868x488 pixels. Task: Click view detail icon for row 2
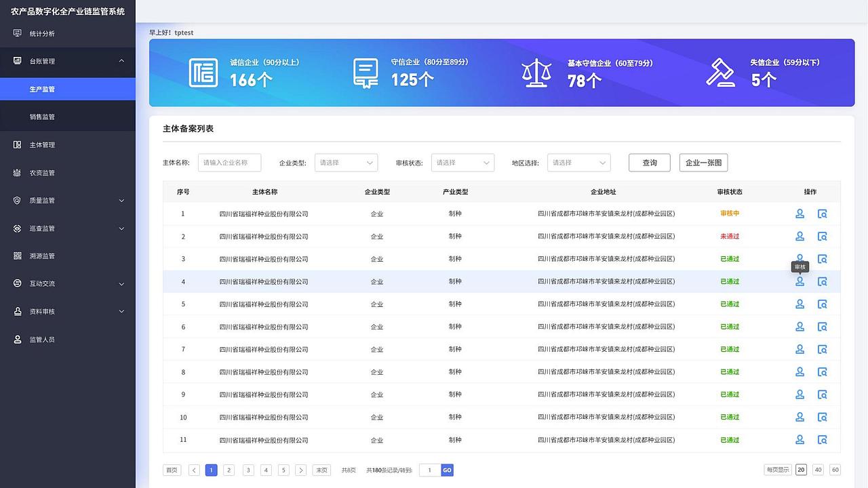(x=823, y=237)
